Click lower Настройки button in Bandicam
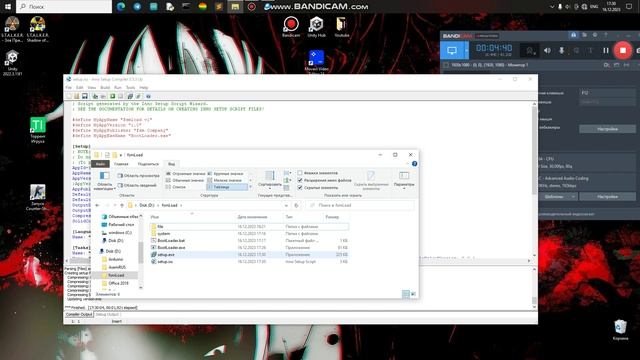This screenshot has width=640, height=360. [607, 197]
